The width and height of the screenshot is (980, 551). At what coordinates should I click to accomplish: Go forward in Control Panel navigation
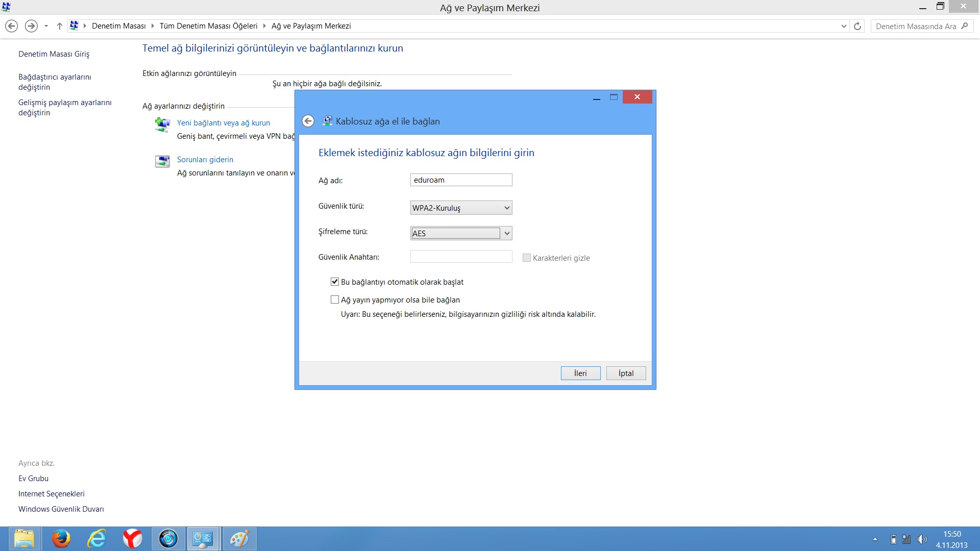pyautogui.click(x=31, y=26)
